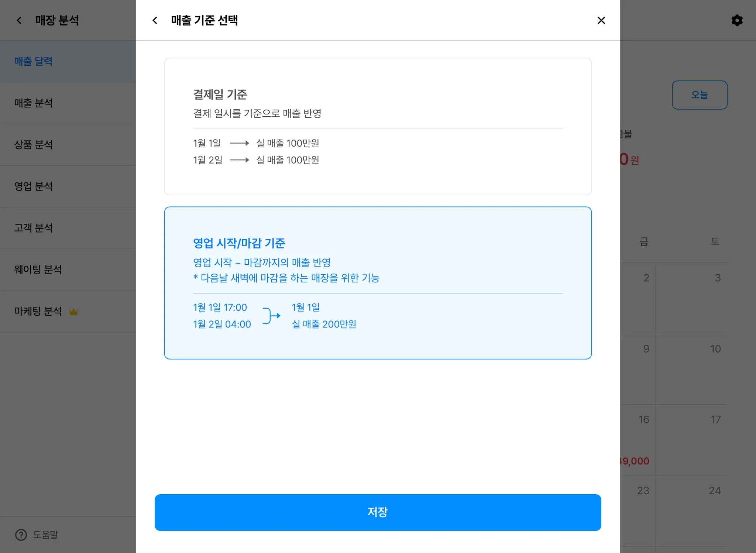Click the back arrow beside 매출 기준 선택
The image size is (756, 553).
(x=155, y=20)
